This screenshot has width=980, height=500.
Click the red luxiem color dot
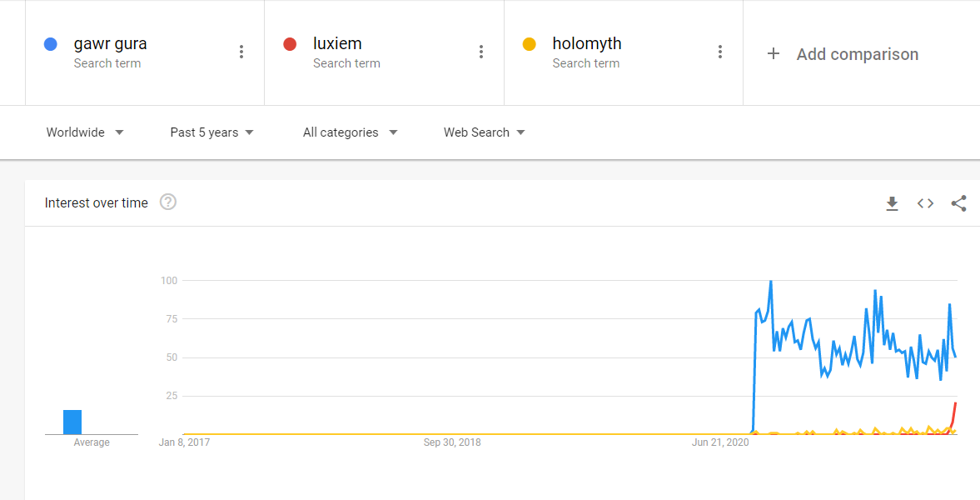pyautogui.click(x=290, y=44)
